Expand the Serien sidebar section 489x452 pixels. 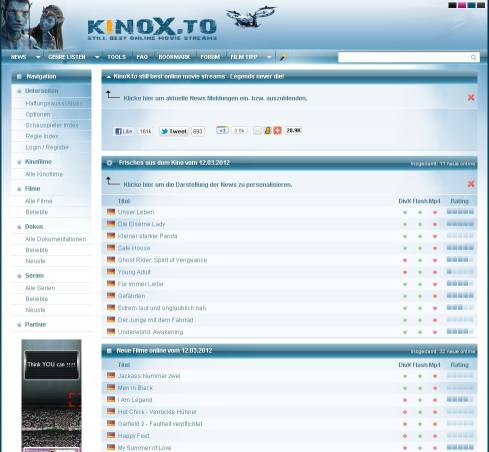(x=34, y=276)
